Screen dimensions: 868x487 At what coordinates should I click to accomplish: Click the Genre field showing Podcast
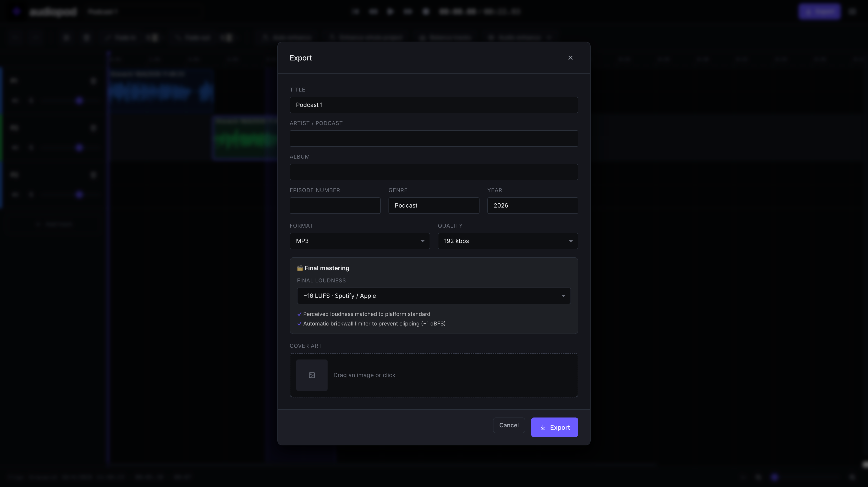[434, 206]
